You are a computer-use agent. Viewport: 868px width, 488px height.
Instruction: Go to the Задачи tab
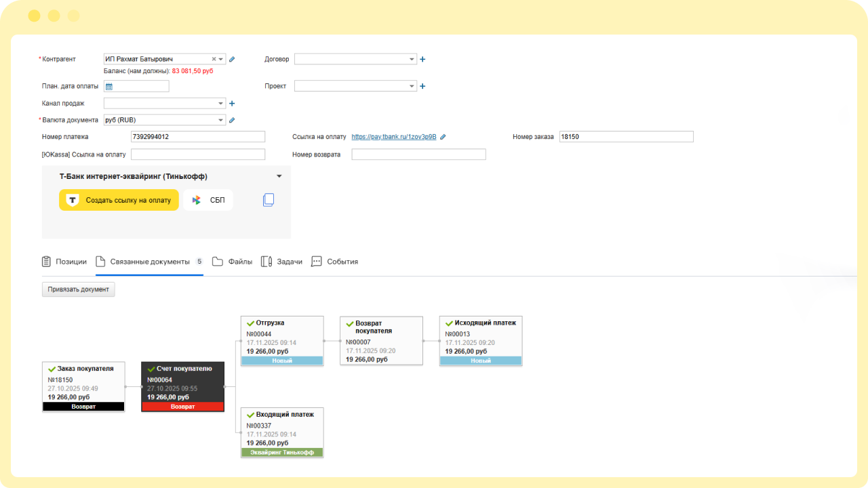coord(281,262)
